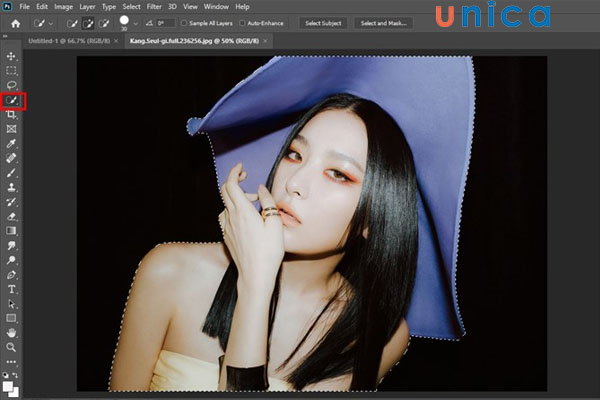600x400 pixels.
Task: Open the Help menu
Action: [242, 7]
